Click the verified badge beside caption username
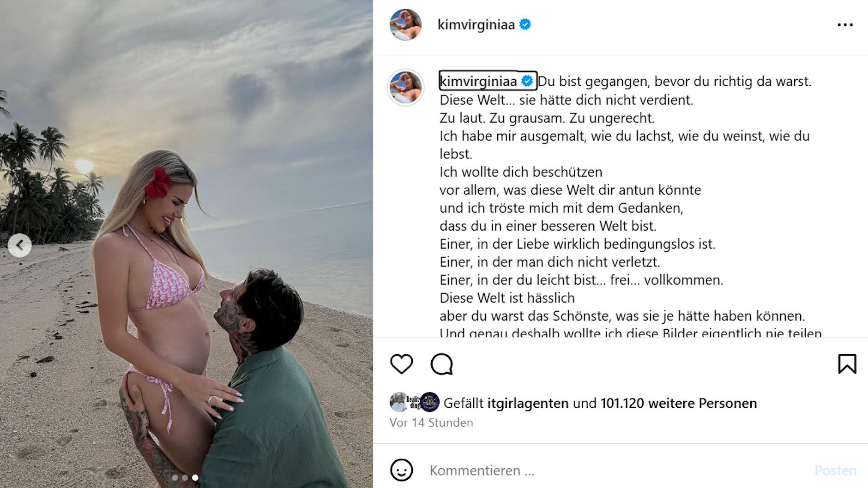This screenshot has height=488, width=868. [x=527, y=81]
